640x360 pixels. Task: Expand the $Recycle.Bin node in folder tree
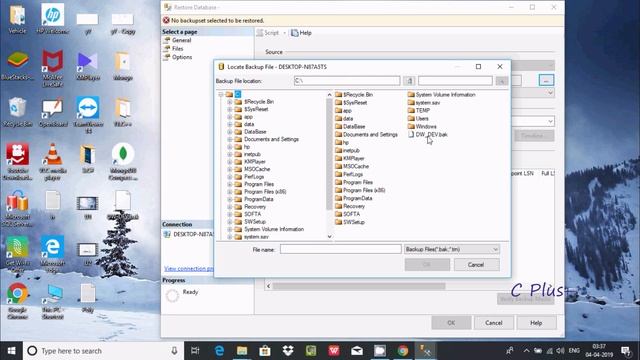(x=230, y=102)
